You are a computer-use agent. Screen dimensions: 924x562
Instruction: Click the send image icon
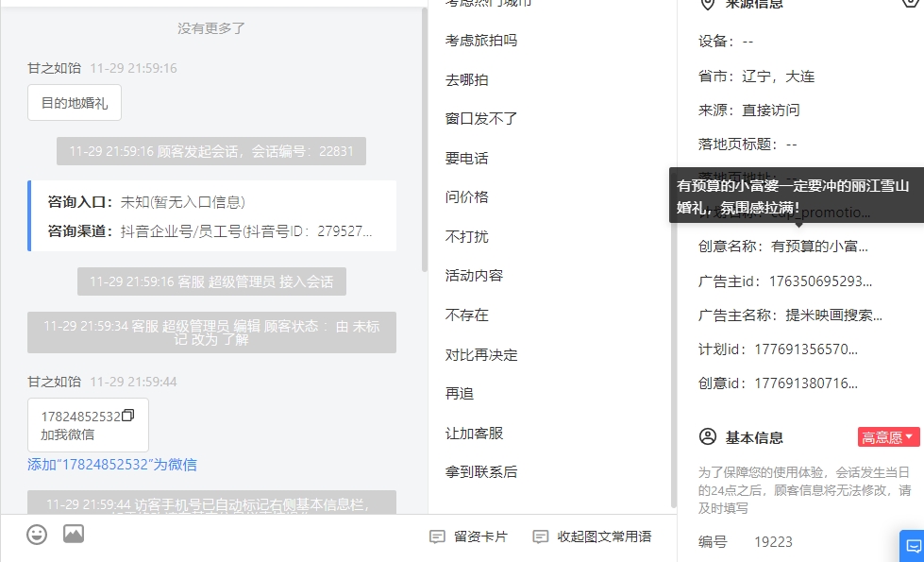[74, 534]
